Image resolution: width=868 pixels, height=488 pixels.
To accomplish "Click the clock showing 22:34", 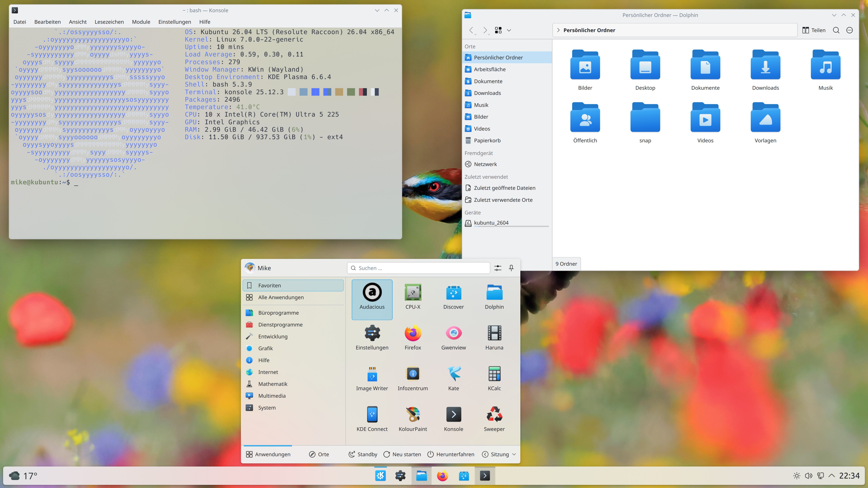I will coord(849,476).
